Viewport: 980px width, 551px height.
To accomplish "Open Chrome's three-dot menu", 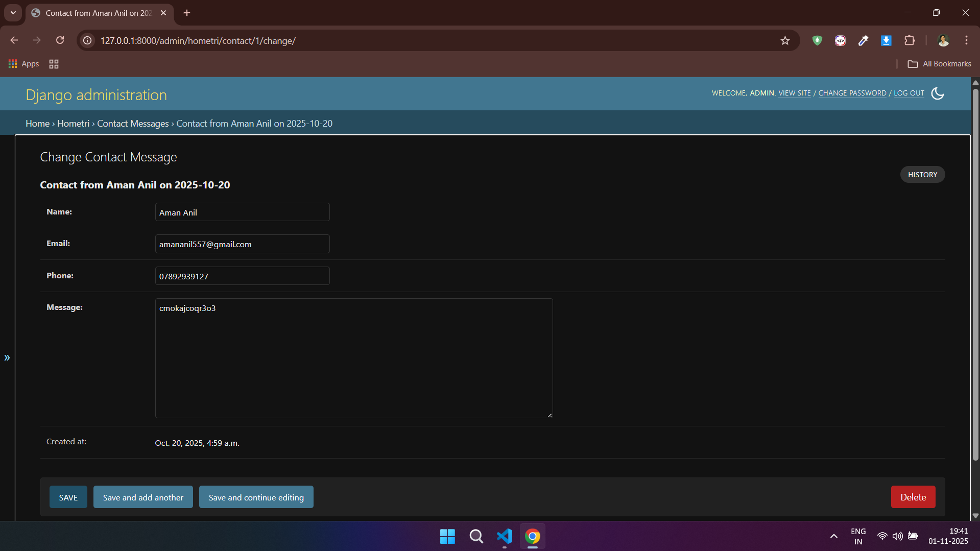I will pos(966,40).
